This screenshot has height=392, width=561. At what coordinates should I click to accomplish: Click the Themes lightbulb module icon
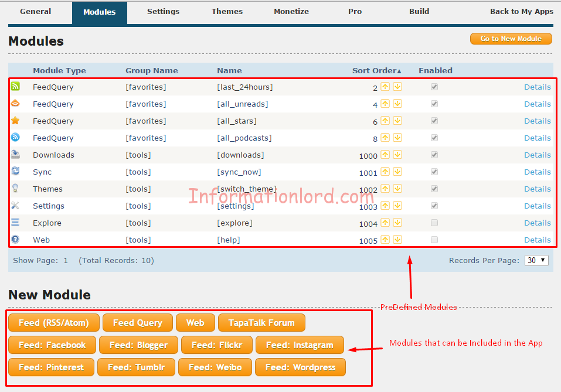point(15,189)
